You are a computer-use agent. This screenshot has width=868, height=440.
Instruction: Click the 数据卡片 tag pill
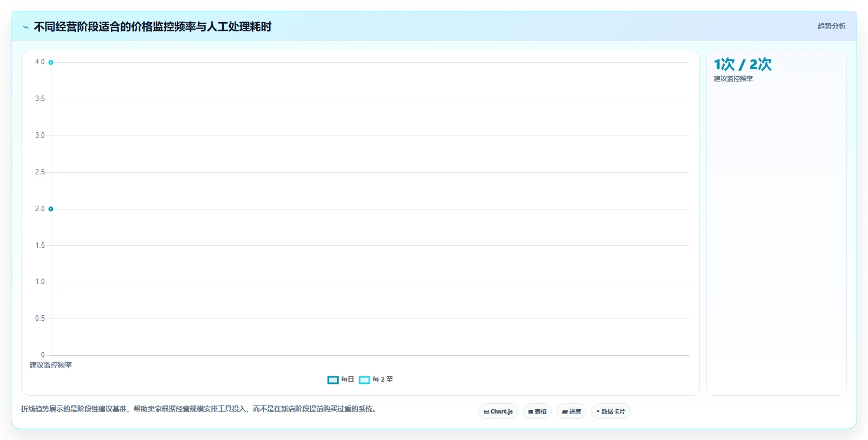[611, 411]
